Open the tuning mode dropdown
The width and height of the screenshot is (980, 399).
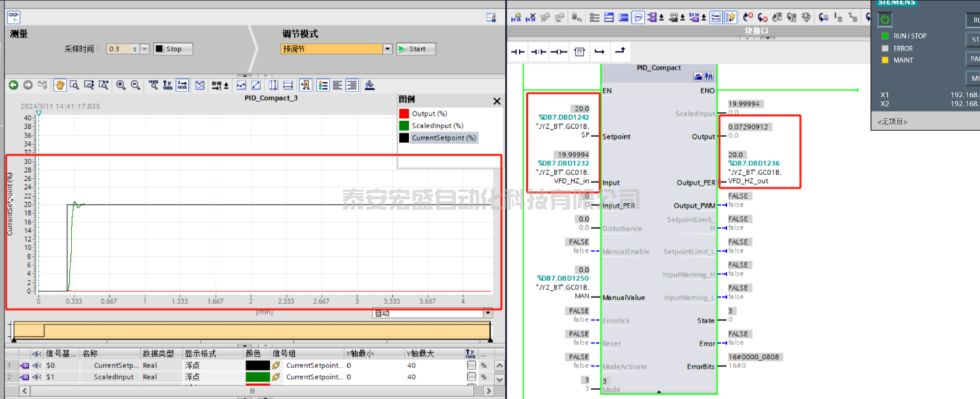click(x=387, y=49)
